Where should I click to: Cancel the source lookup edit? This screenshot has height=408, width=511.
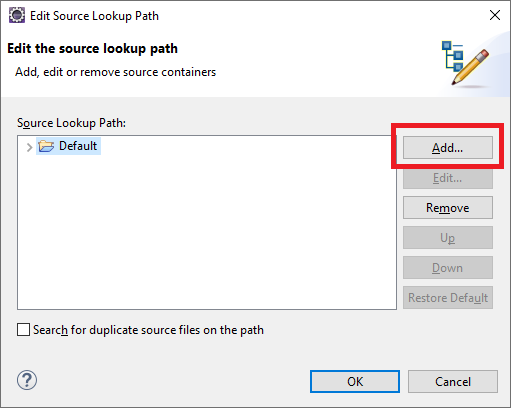pyautogui.click(x=453, y=382)
